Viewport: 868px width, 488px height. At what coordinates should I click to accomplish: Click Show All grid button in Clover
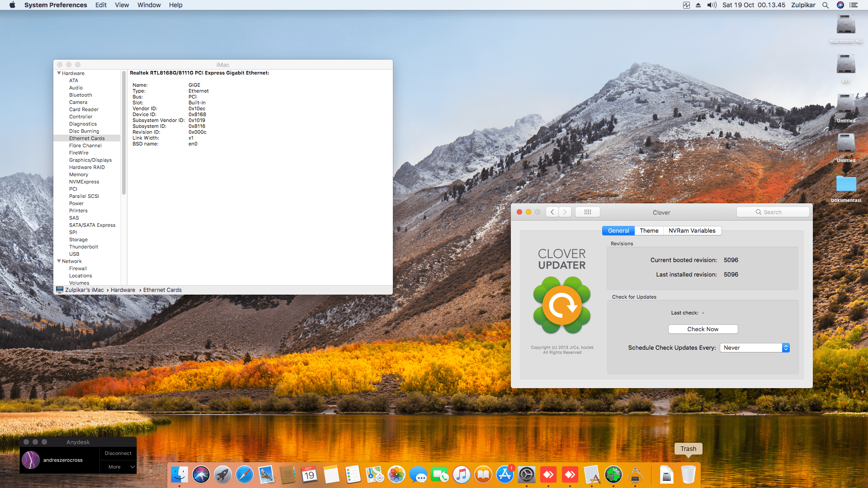pyautogui.click(x=588, y=212)
